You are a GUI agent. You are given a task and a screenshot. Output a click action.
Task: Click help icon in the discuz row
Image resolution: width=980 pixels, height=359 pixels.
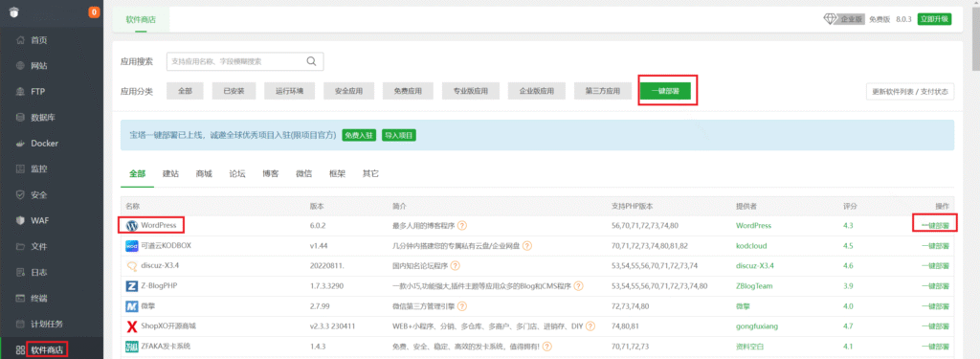[455, 266]
